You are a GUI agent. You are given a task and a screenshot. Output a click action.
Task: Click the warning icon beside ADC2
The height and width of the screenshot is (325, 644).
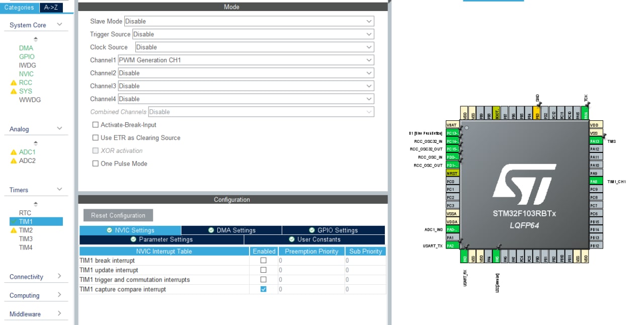14,161
